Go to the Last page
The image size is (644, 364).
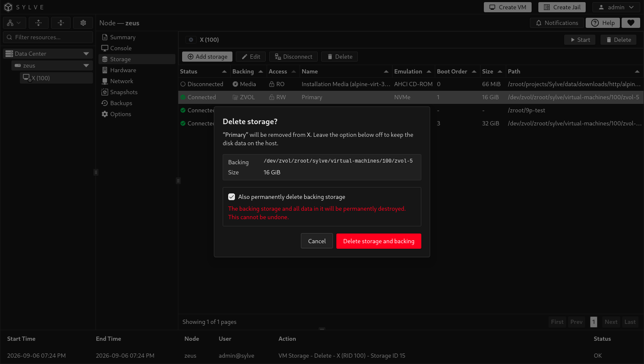(x=630, y=322)
